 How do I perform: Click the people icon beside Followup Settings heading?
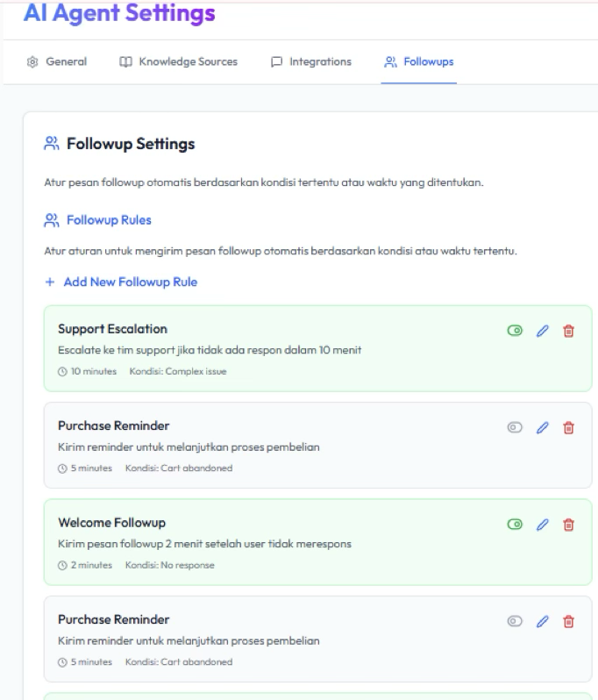pyautogui.click(x=52, y=144)
